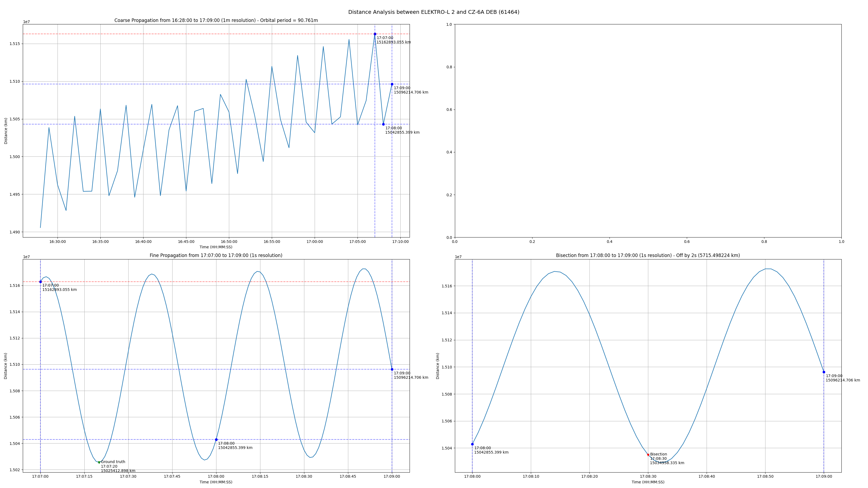Click the Distance (km) label of bisection plot
Screen dimensions: 868x488
[438, 366]
